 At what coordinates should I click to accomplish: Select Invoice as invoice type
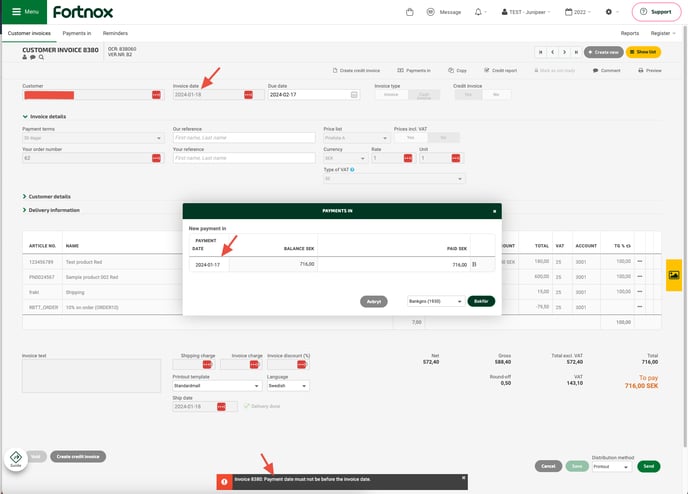391,95
